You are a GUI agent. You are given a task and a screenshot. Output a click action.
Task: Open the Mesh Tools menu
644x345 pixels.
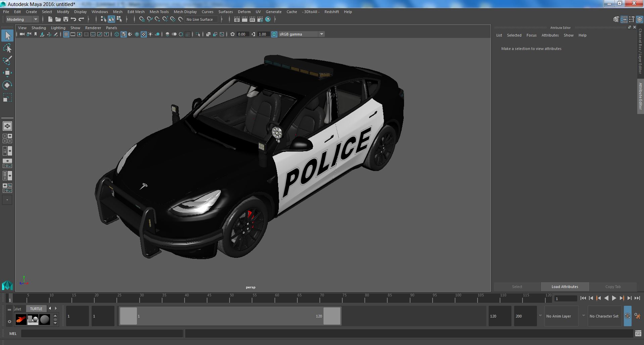tap(159, 12)
